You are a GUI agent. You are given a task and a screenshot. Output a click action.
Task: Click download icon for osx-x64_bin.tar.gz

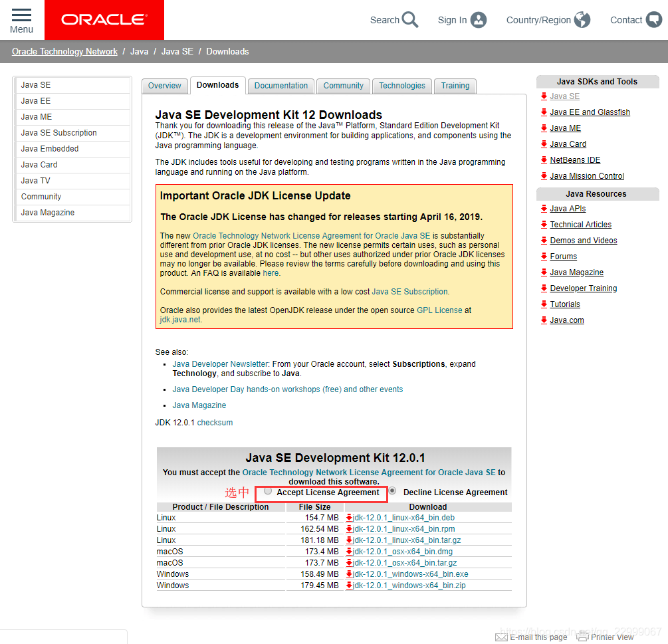(x=349, y=563)
